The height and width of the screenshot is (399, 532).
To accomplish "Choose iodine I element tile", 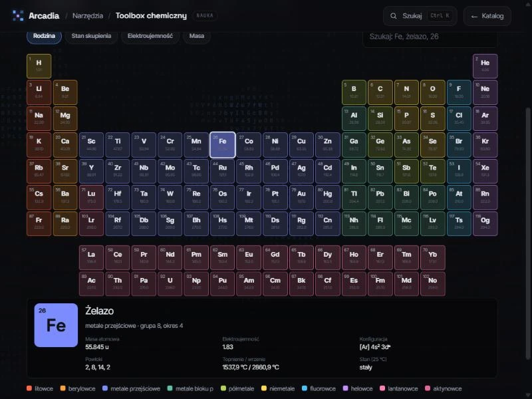I will click(x=459, y=171).
